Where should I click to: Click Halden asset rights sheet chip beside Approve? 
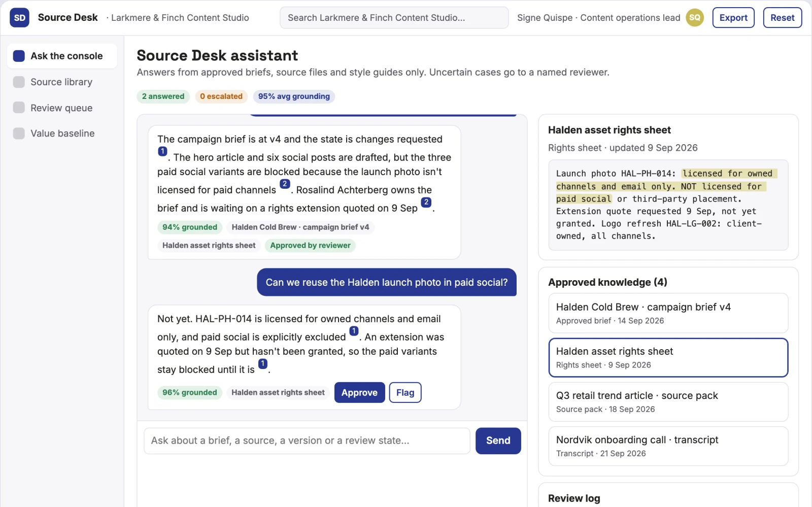[278, 392]
